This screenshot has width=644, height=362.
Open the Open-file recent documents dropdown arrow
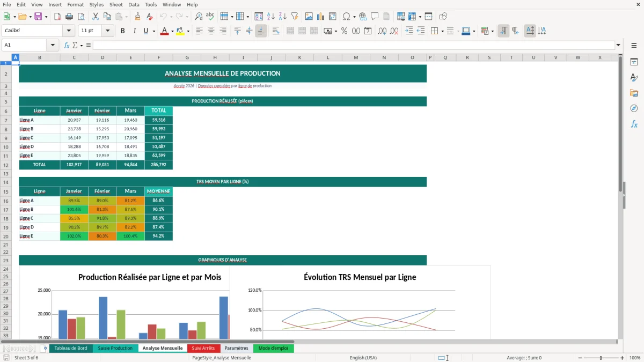tap(29, 17)
